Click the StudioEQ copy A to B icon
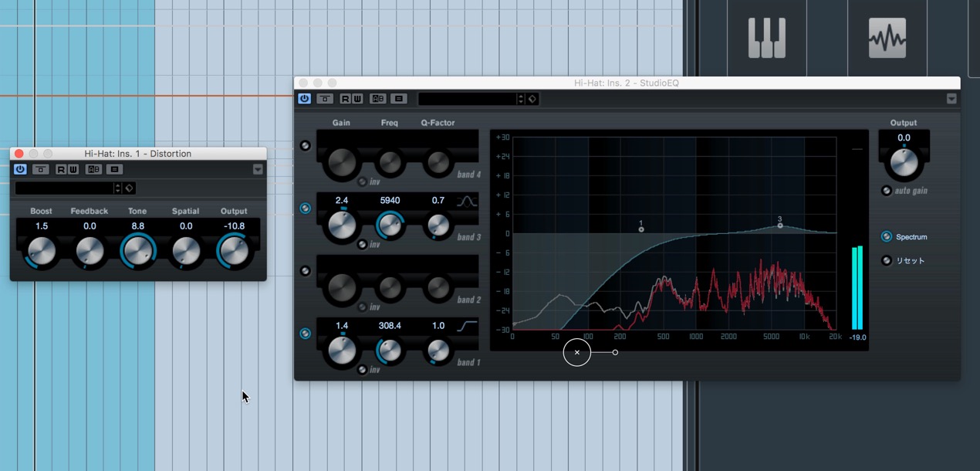The width and height of the screenshot is (980, 471). pos(398,99)
